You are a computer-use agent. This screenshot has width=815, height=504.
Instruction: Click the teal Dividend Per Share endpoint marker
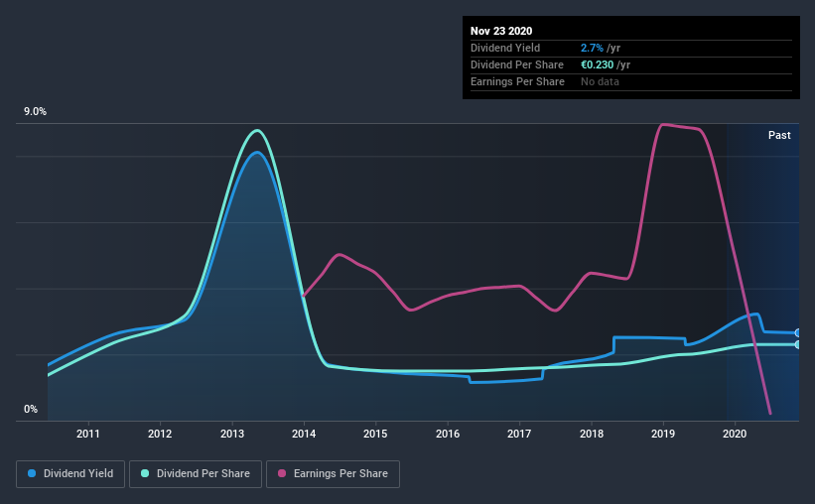[798, 344]
